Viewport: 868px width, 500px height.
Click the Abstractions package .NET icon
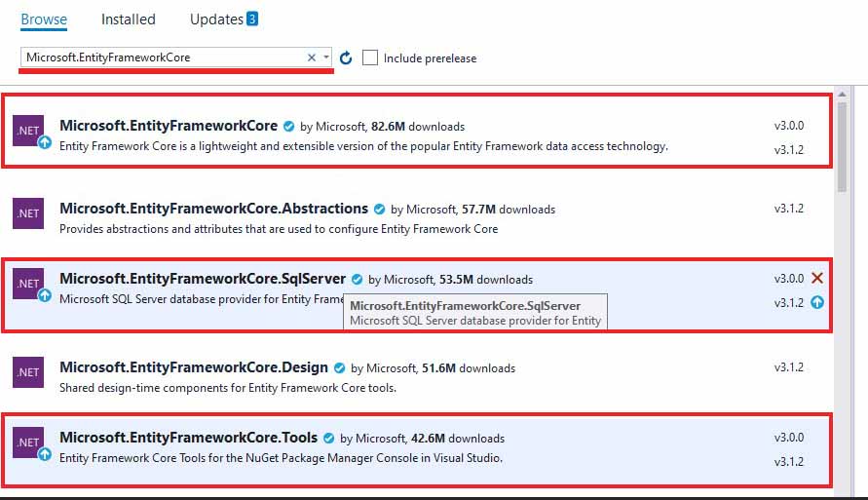(x=28, y=212)
